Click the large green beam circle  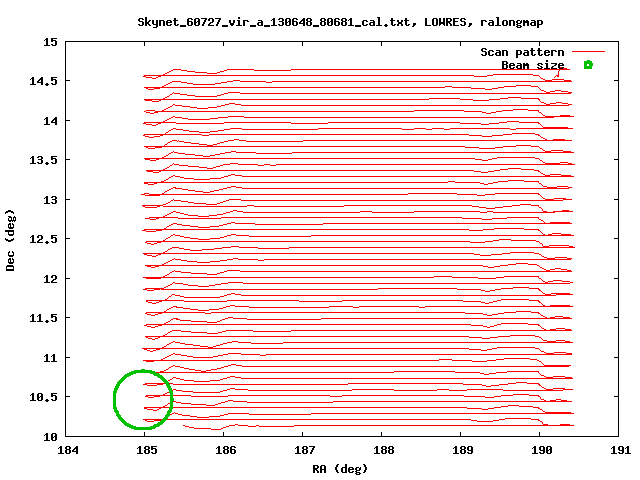point(143,400)
